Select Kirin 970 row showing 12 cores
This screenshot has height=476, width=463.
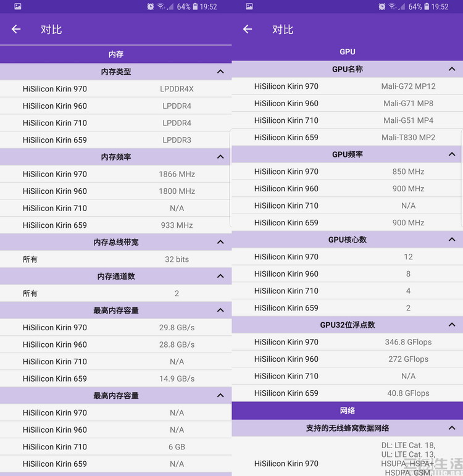348,256
